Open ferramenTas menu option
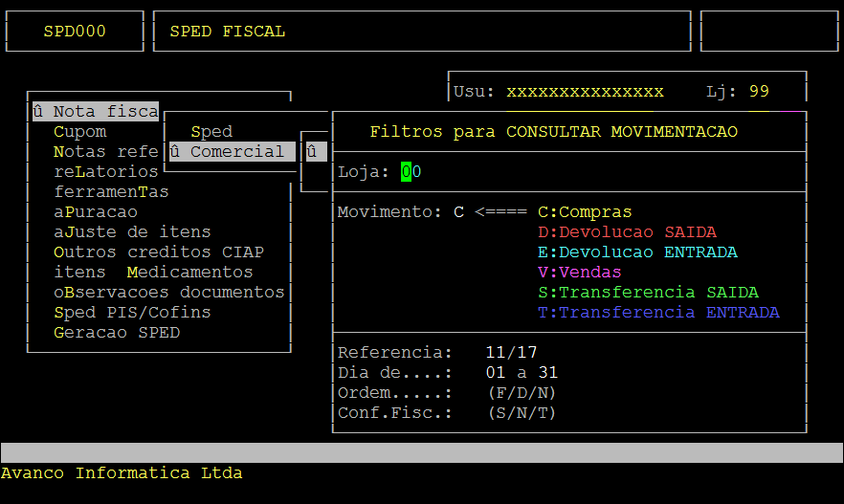This screenshot has width=844, height=504. pos(111,192)
